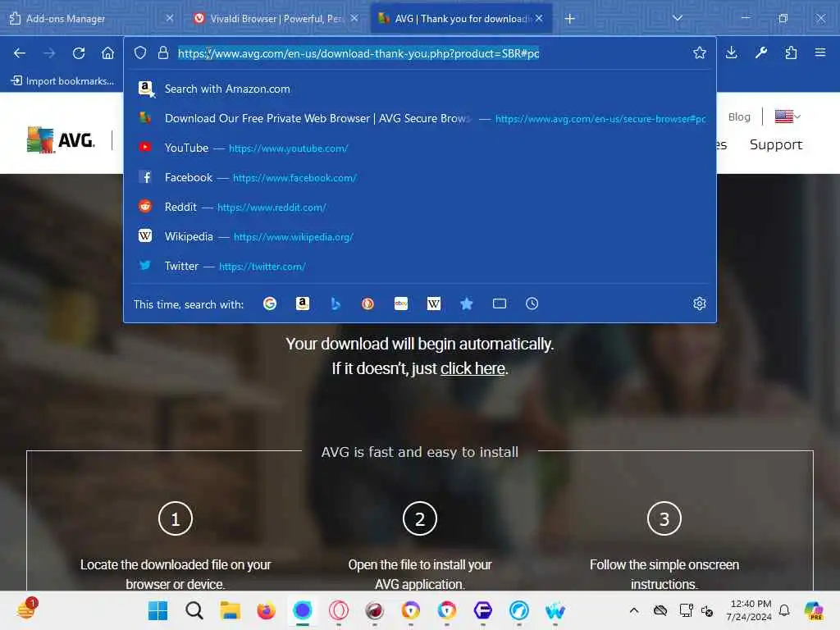Search this time with eBay
Image resolution: width=840 pixels, height=630 pixels.
pos(400,304)
